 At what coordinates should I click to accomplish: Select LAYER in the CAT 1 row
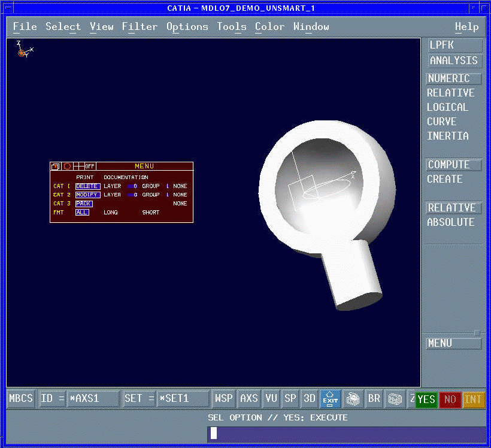[x=112, y=186]
